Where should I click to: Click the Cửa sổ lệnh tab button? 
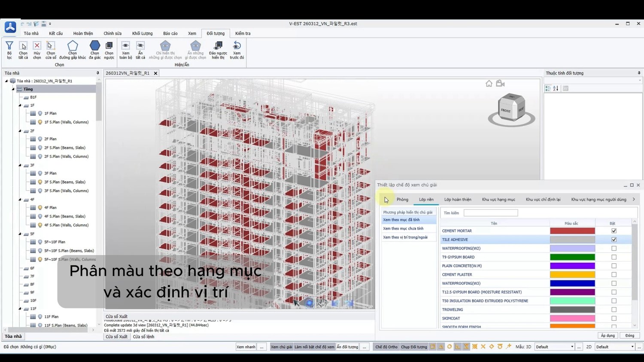pyautogui.click(x=143, y=337)
